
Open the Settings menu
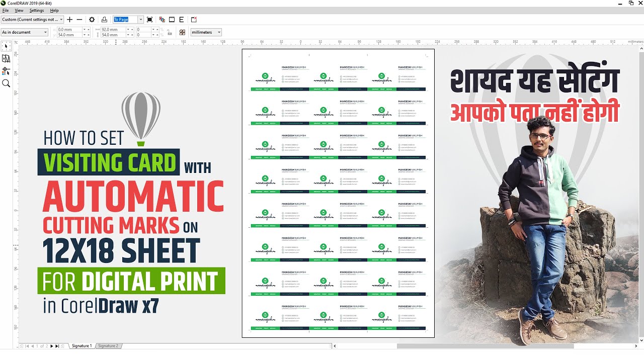coord(37,10)
